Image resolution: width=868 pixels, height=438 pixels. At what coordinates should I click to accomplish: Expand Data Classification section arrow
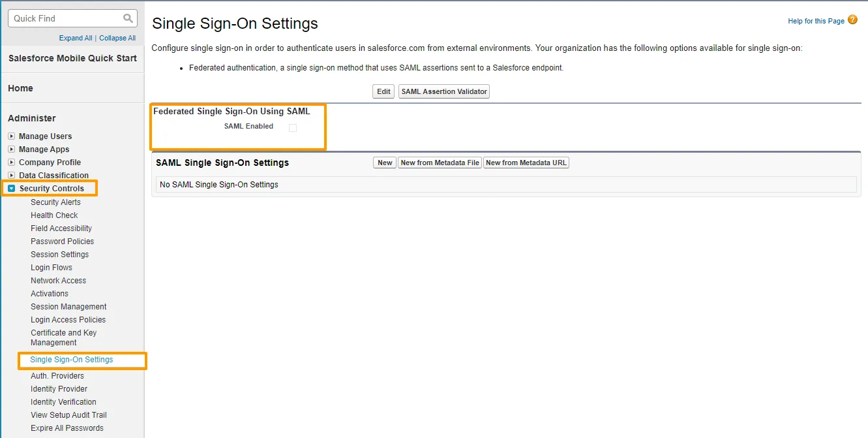coord(11,176)
